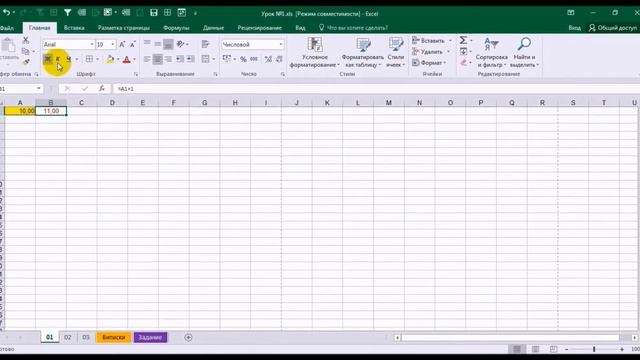640x360 pixels.
Task: Click the Clear eraser icon
Action: (x=463, y=62)
